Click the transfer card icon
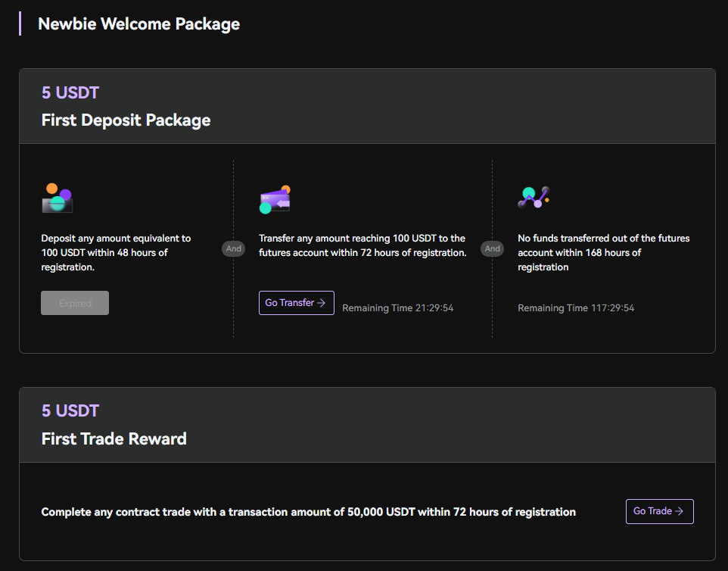The width and height of the screenshot is (728, 571). click(x=275, y=199)
